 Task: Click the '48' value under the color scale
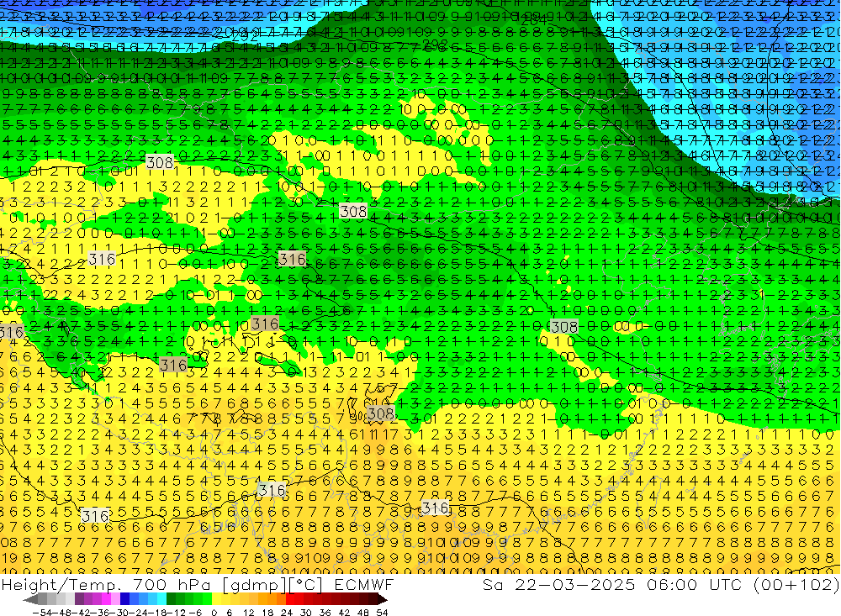pos(363,613)
